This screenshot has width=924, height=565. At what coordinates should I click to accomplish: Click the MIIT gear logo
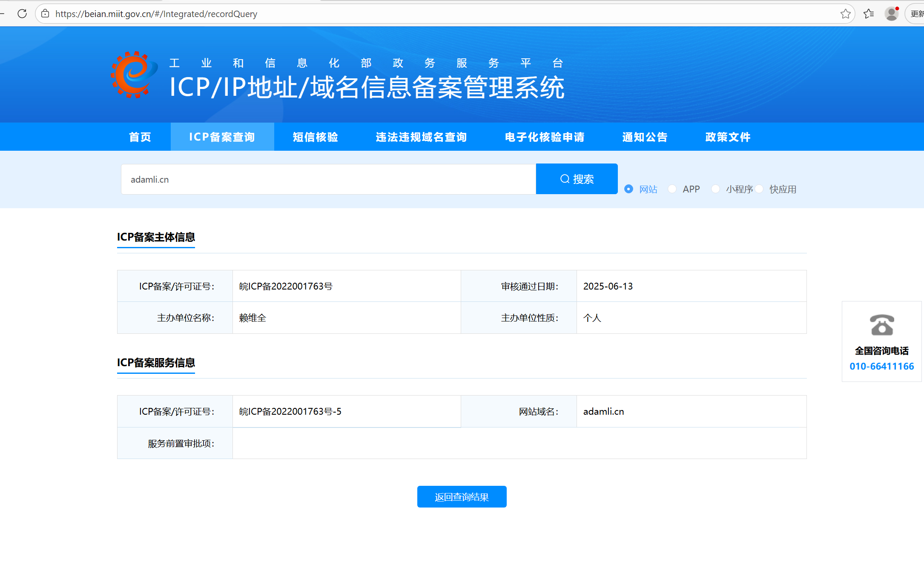coord(133,75)
